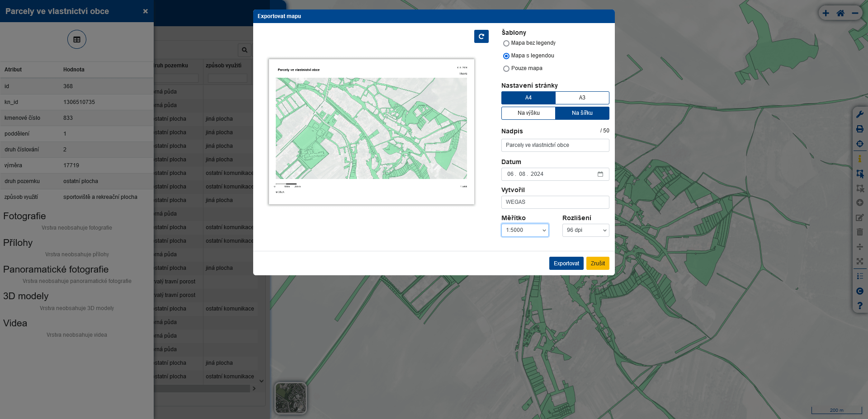Switch page size to A3

pyautogui.click(x=582, y=98)
